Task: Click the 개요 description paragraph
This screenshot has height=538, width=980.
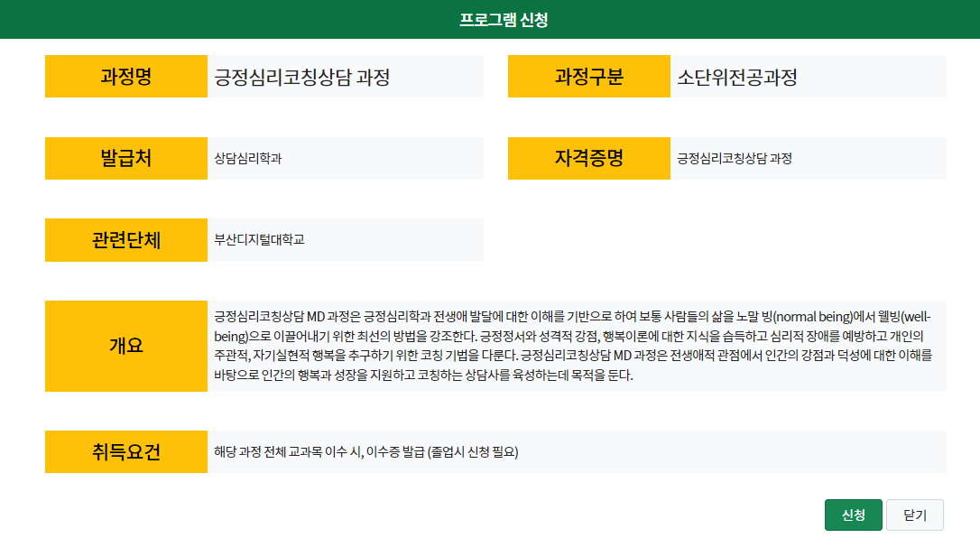Action: pos(573,346)
